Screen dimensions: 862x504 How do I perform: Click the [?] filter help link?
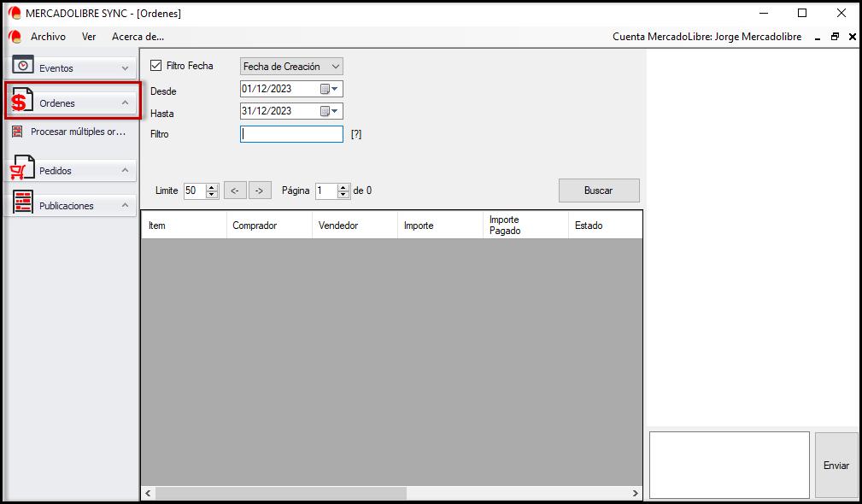pyautogui.click(x=356, y=134)
